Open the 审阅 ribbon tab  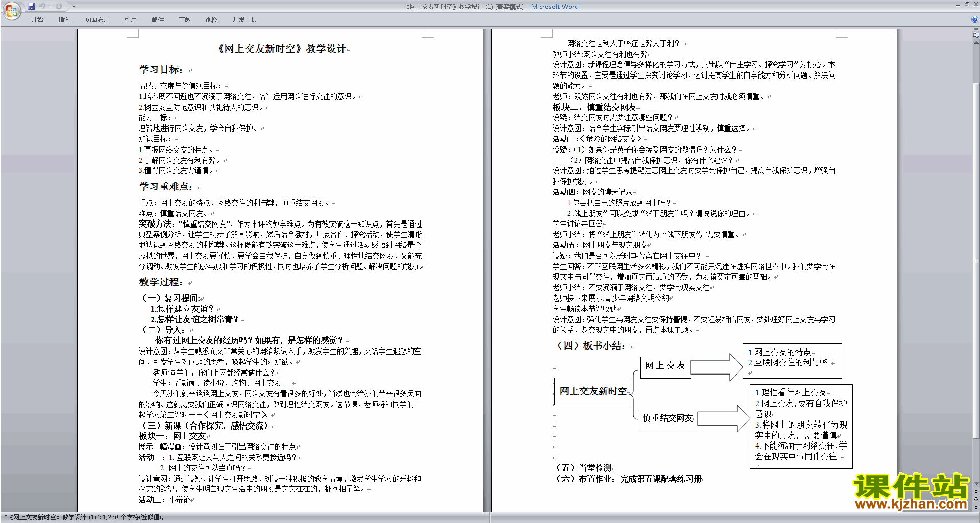(185, 20)
